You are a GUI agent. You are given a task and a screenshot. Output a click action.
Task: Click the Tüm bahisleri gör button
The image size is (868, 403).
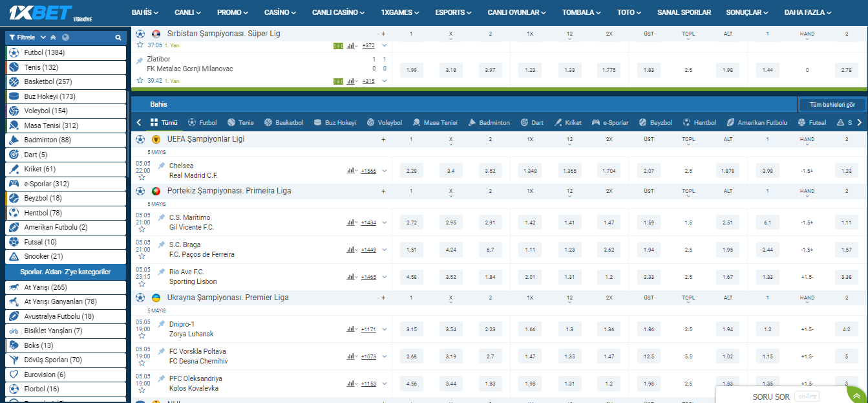pos(831,104)
